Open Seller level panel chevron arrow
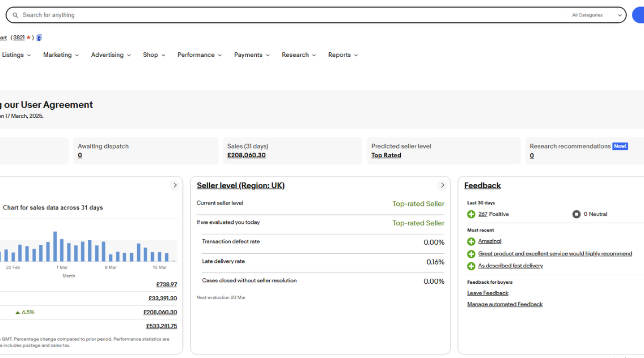 (x=442, y=185)
